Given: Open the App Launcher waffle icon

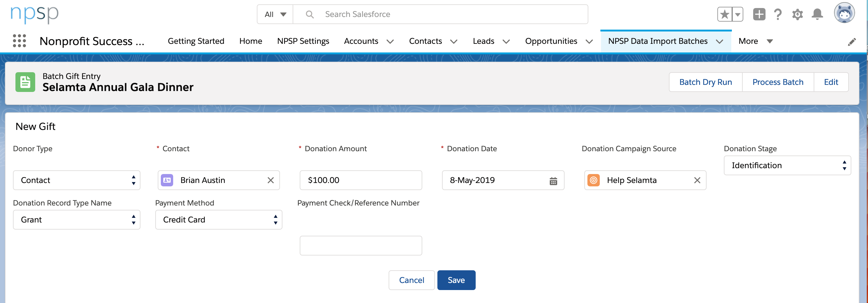Looking at the screenshot, I should 19,41.
